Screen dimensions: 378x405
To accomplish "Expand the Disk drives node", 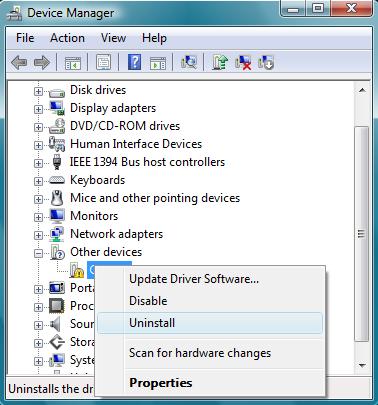I will pos(38,91).
